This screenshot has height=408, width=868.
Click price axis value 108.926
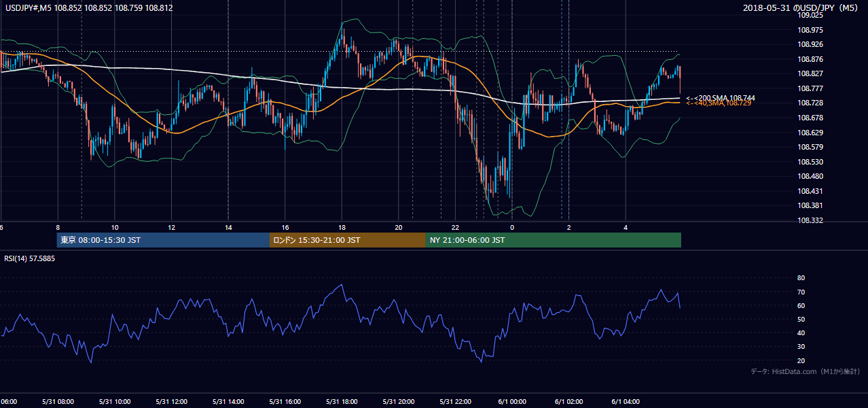[x=811, y=44]
